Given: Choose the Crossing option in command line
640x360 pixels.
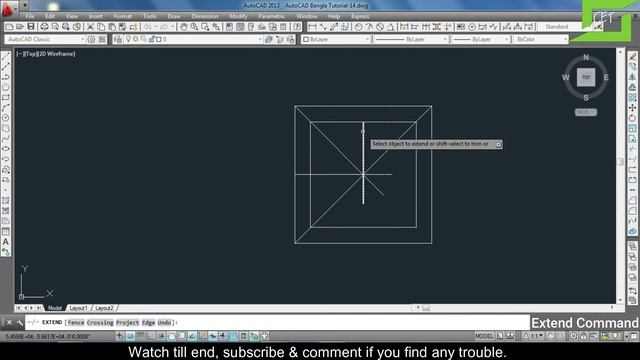Looking at the screenshot, I should click(x=100, y=322).
